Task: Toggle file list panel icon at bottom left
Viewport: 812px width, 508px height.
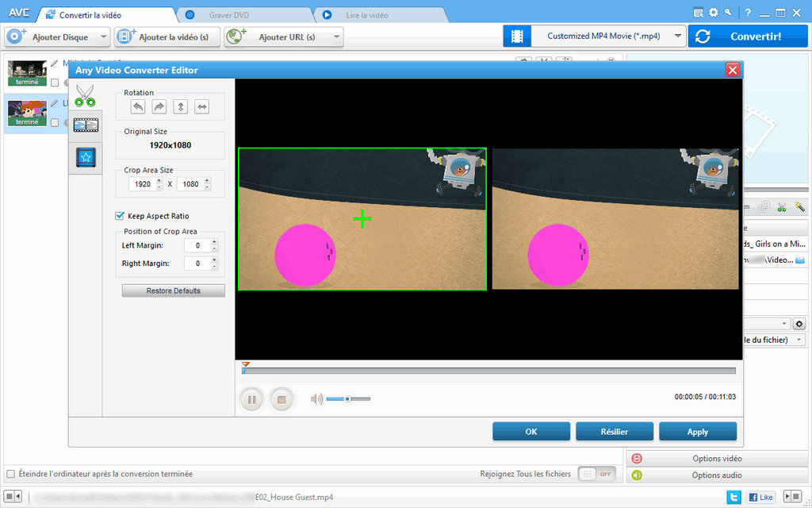Action: (13, 497)
